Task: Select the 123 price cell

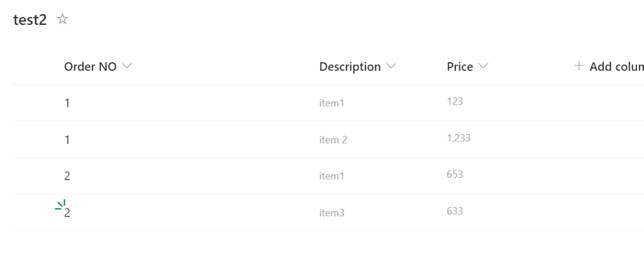Action: coord(455,101)
